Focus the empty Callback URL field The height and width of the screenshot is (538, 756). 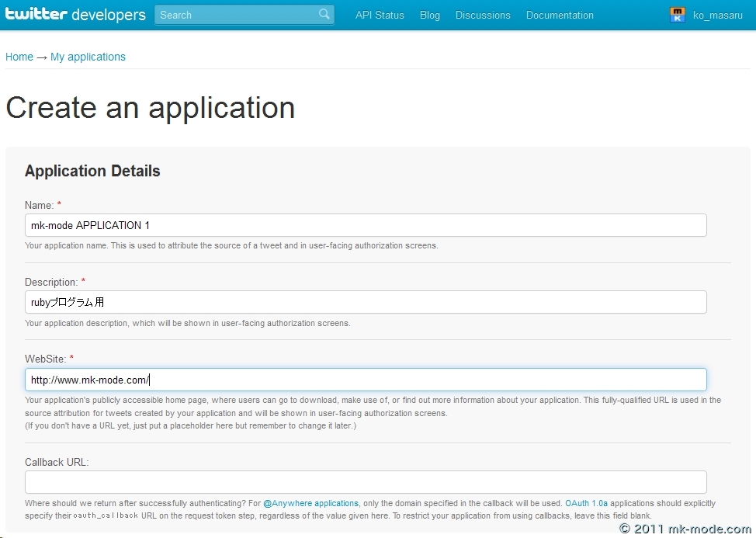click(x=366, y=481)
